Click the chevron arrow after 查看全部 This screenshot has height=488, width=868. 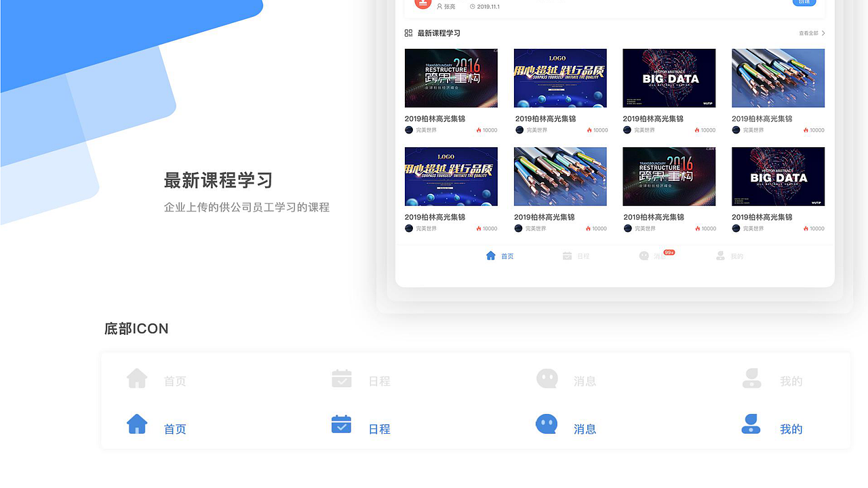[x=823, y=33]
